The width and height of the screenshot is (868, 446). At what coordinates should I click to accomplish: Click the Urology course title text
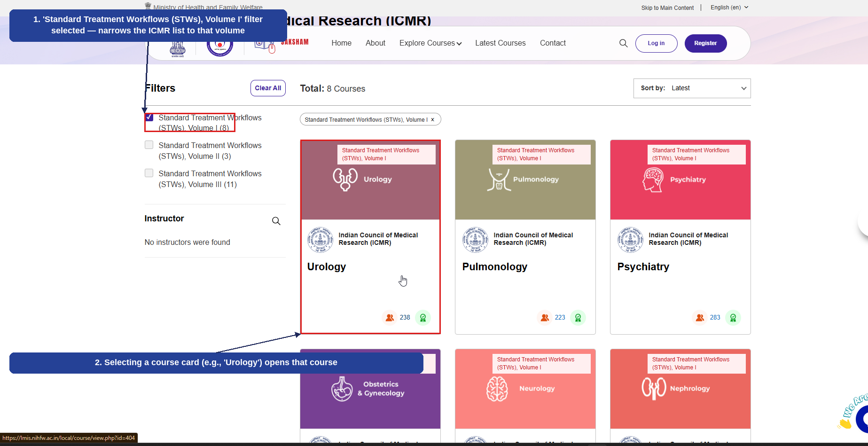pos(326,266)
